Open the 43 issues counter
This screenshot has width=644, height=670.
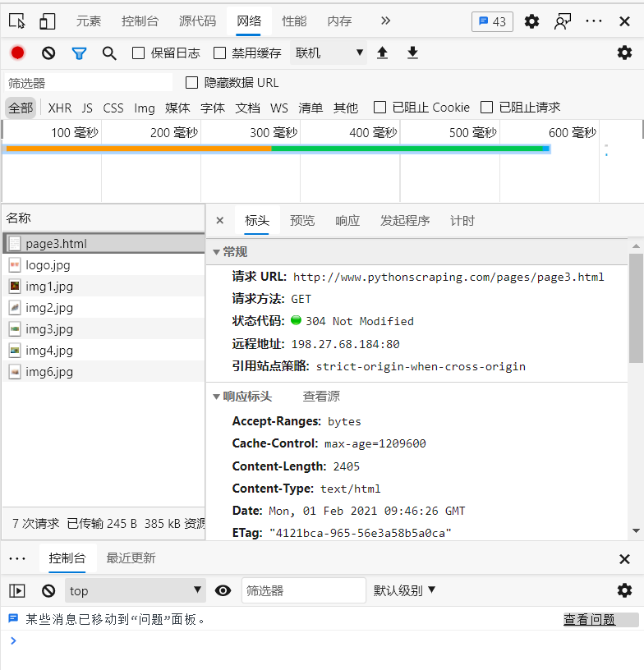coord(492,21)
